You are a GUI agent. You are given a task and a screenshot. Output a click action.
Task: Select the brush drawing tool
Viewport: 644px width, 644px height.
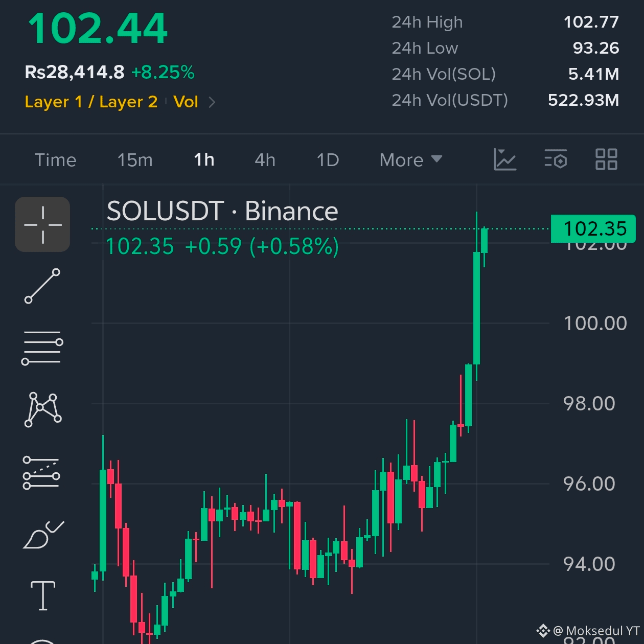click(x=43, y=535)
